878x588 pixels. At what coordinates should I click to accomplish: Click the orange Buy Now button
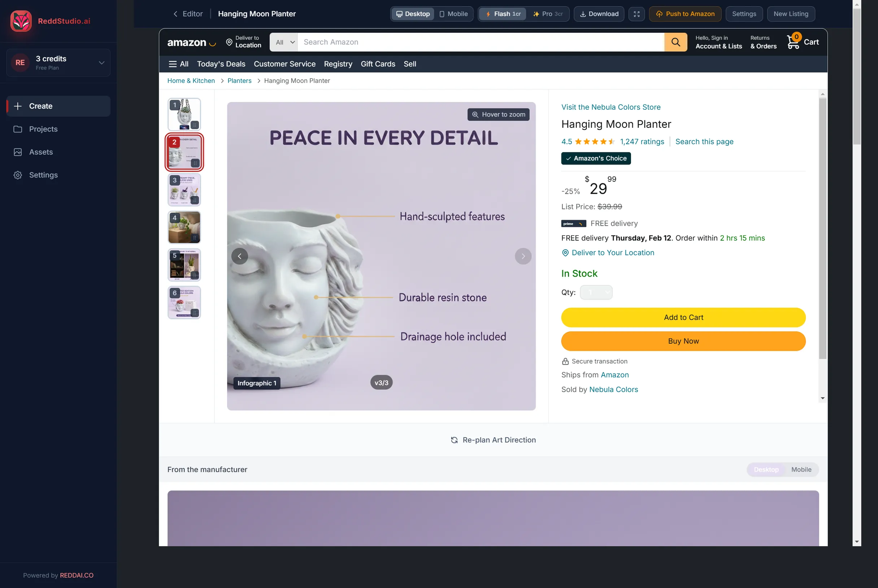[683, 341]
